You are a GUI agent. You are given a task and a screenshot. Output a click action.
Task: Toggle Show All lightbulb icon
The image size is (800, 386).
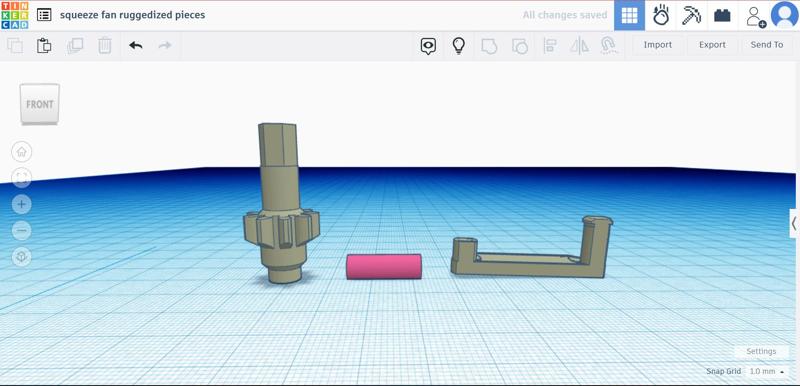click(x=459, y=45)
